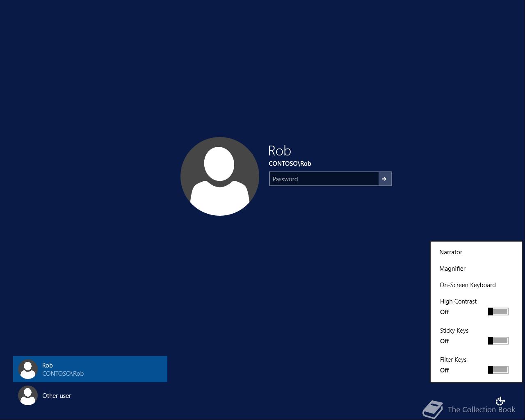Click the Filter Keys label
525x420 pixels.
pos(453,360)
